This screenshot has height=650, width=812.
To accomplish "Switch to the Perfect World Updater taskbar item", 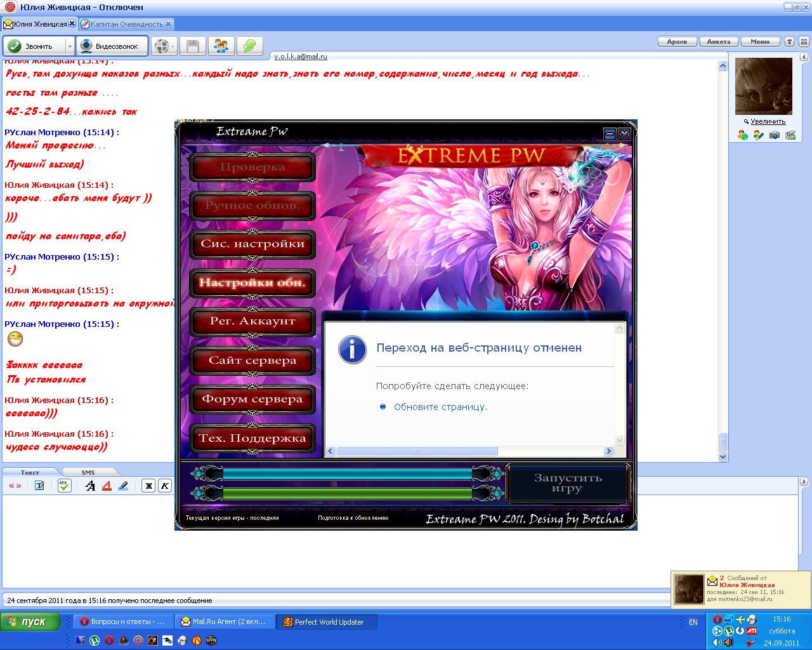I will tap(327, 622).
